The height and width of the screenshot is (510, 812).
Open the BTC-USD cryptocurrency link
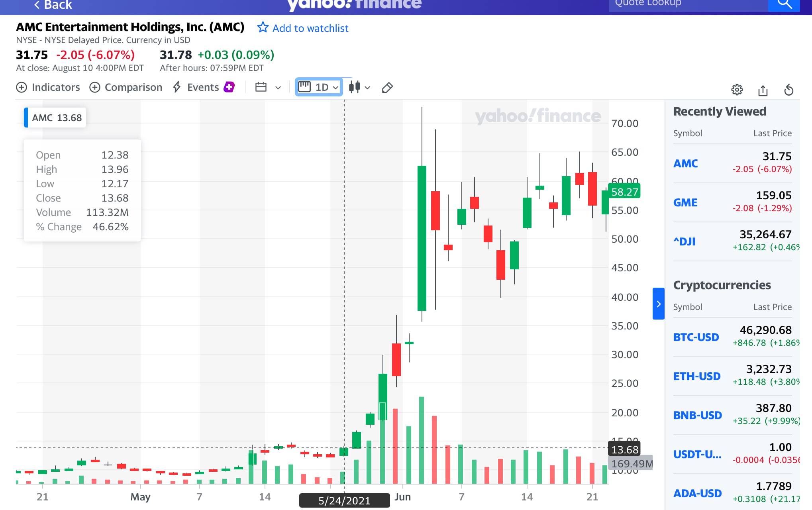click(x=696, y=337)
